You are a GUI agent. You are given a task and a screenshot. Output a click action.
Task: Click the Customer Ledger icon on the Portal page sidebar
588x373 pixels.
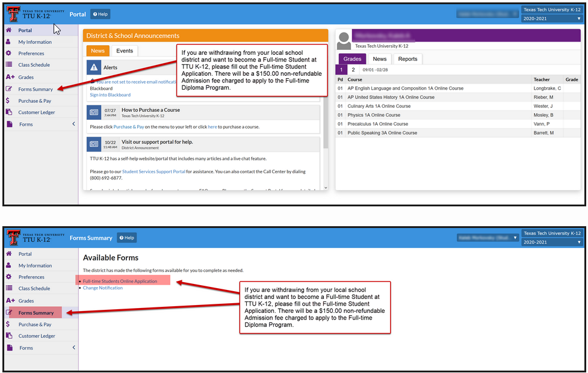click(9, 112)
